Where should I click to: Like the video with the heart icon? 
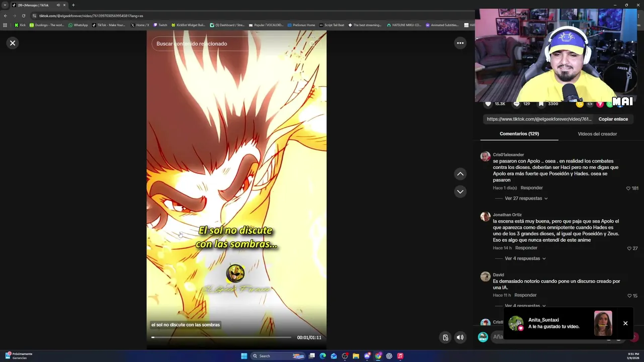tap(488, 104)
